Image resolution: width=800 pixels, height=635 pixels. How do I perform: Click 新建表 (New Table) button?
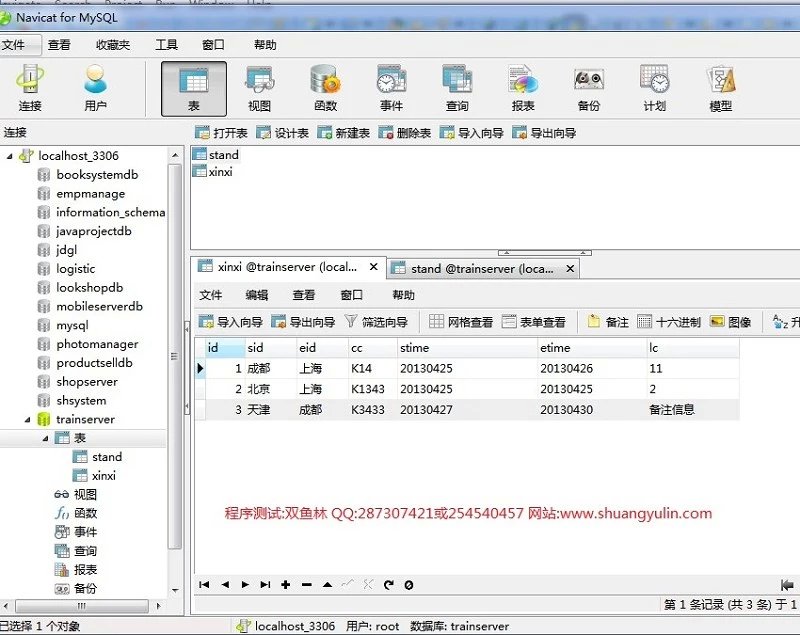pos(343,133)
